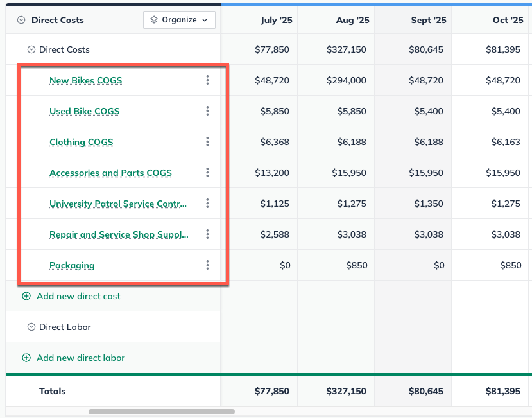
Task: Open the New Bikes COGS entry
Action: (x=85, y=80)
